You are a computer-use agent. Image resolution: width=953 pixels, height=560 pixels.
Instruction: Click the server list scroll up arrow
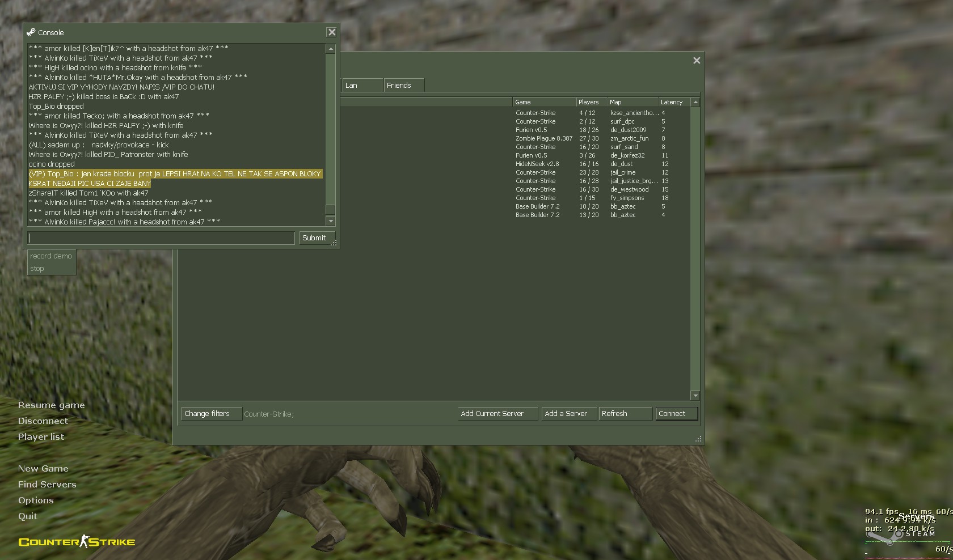695,102
